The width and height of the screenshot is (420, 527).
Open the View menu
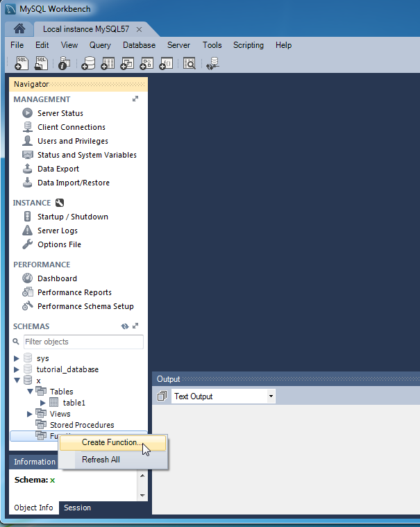[69, 45]
